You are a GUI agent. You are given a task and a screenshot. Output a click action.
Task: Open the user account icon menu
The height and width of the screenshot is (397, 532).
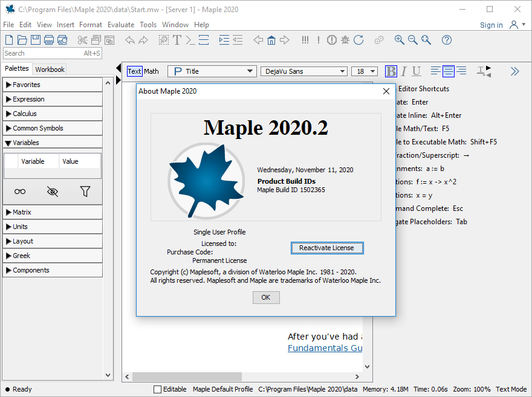[x=517, y=25]
